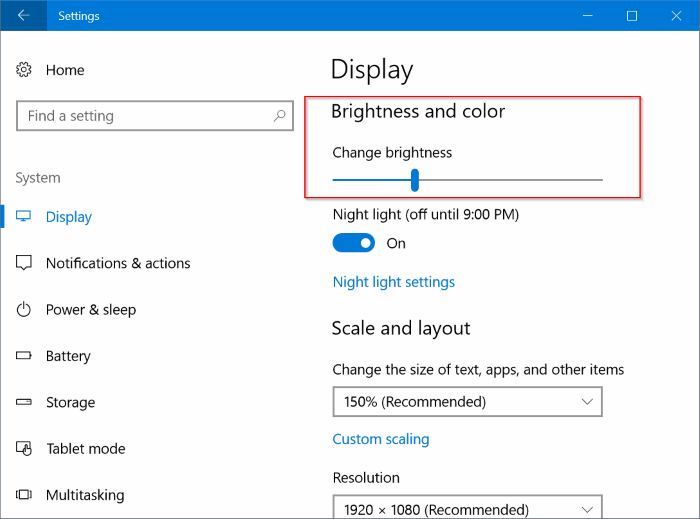Image resolution: width=700 pixels, height=519 pixels.
Task: Close the Settings window
Action: pyautogui.click(x=676, y=16)
